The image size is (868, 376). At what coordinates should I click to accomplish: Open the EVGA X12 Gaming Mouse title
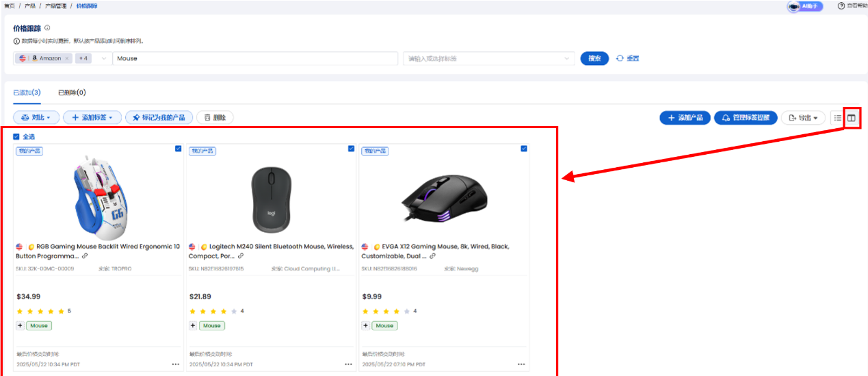[436, 251]
